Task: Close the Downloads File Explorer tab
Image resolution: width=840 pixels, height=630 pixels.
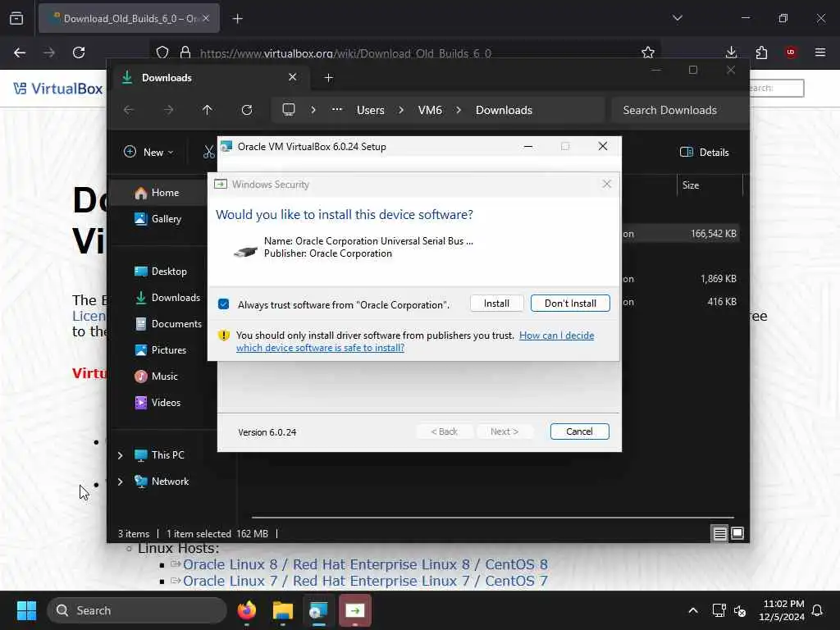Action: (x=293, y=77)
